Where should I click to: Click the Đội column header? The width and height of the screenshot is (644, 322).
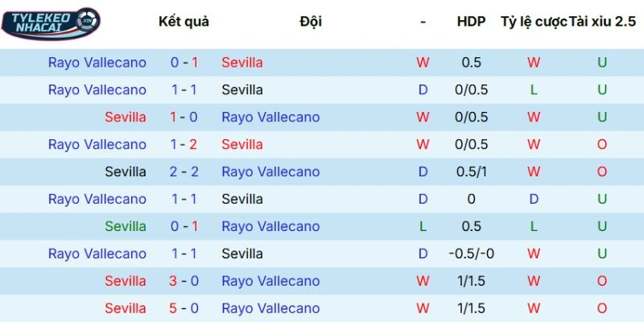click(x=310, y=22)
